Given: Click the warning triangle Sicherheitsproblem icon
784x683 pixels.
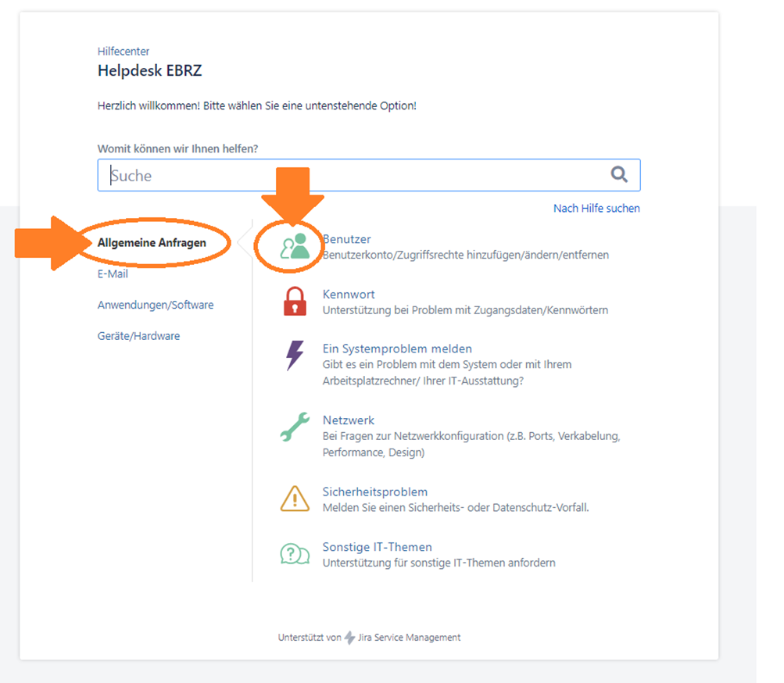Looking at the screenshot, I should [295, 499].
